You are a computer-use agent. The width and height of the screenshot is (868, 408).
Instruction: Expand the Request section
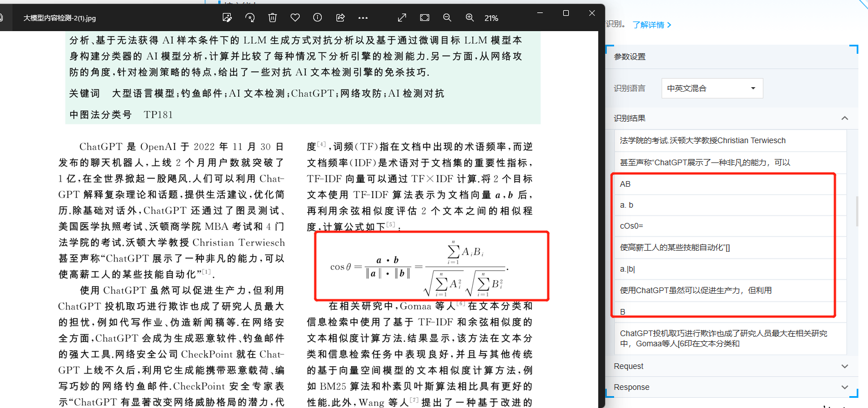coord(844,366)
